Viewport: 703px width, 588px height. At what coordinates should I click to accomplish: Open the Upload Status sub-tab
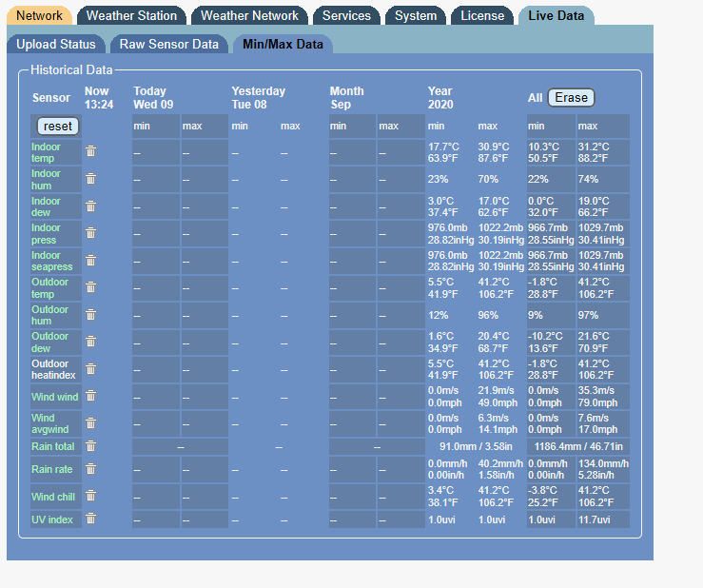[56, 44]
